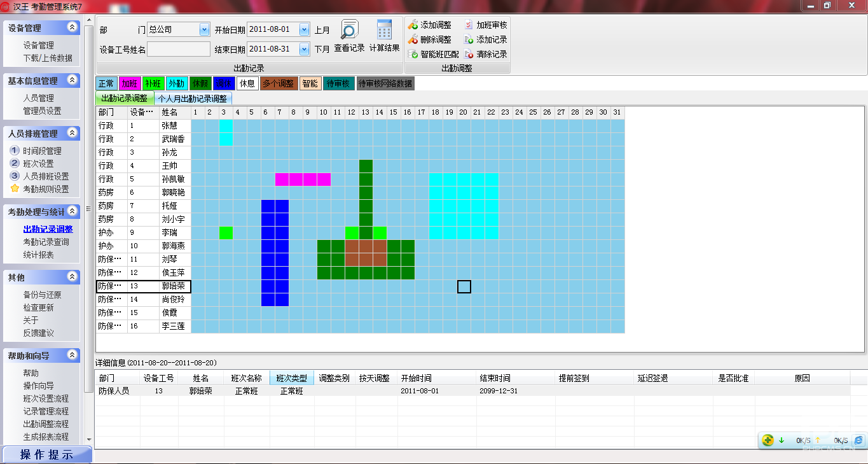Open the 部门 dropdown showing 总公司

(x=204, y=29)
